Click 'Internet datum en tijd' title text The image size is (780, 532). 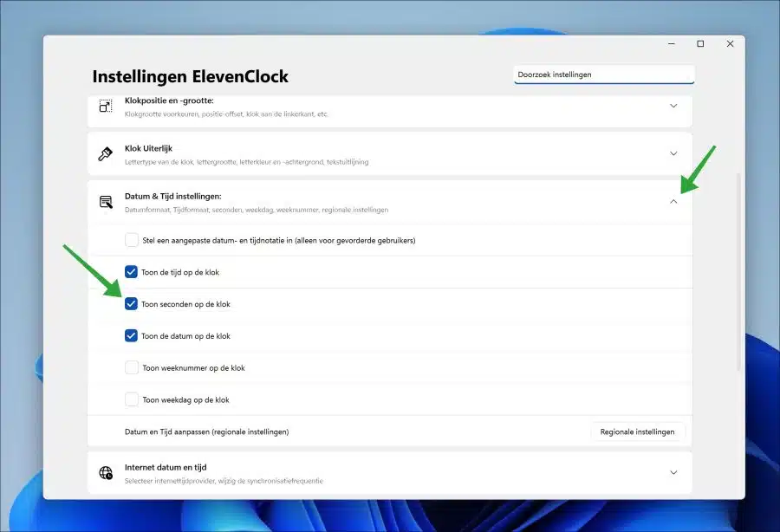[x=166, y=467]
